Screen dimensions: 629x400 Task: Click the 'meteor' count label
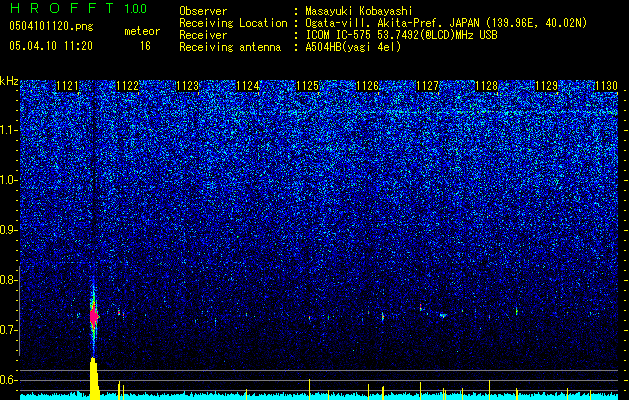(x=142, y=31)
